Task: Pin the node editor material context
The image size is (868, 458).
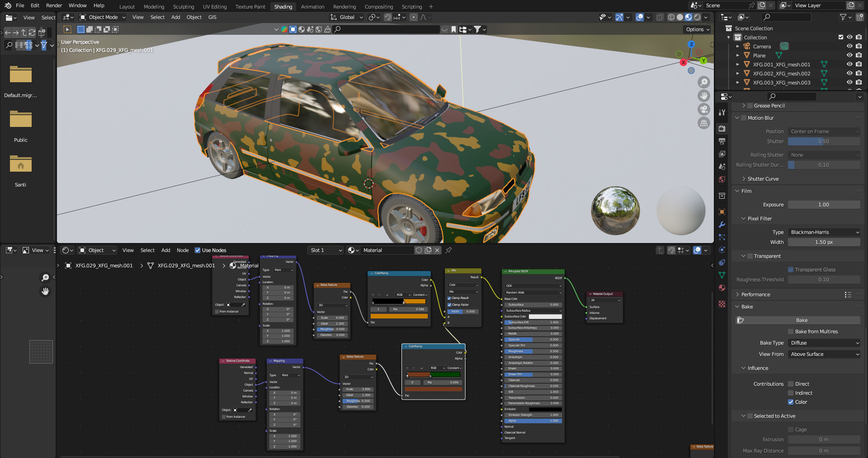Action: click(x=448, y=250)
